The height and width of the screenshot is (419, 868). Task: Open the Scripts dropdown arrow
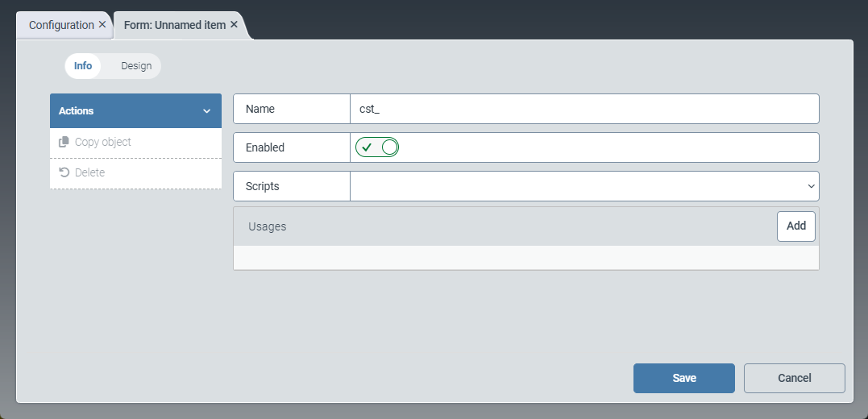[811, 186]
